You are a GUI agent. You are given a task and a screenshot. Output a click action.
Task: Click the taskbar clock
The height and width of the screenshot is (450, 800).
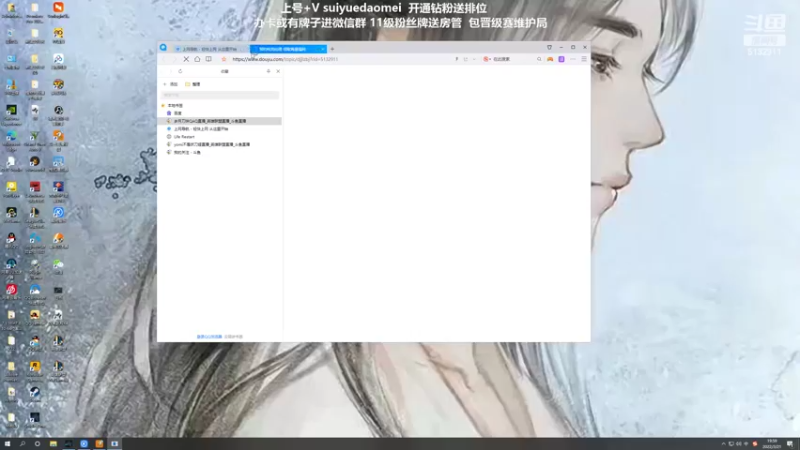pos(771,444)
